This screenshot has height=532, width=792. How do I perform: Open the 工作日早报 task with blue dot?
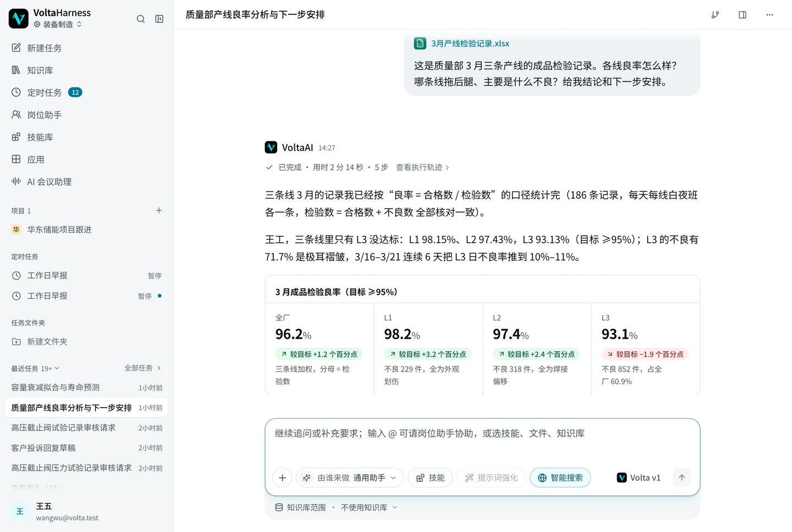coord(86,296)
